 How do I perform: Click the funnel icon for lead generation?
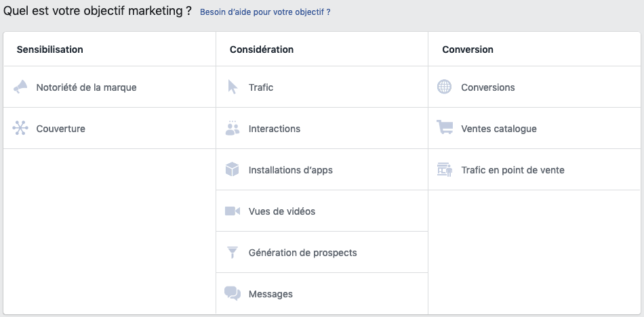(233, 252)
